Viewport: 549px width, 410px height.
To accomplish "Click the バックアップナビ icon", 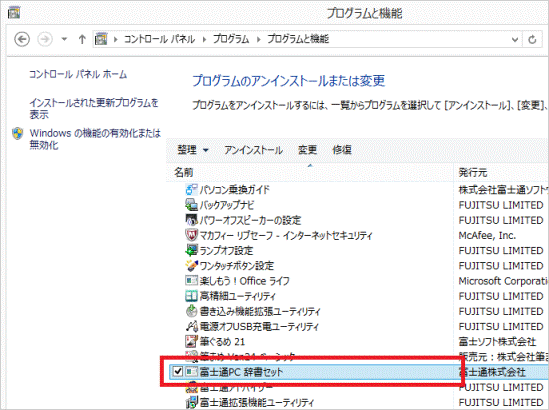I will click(x=191, y=205).
